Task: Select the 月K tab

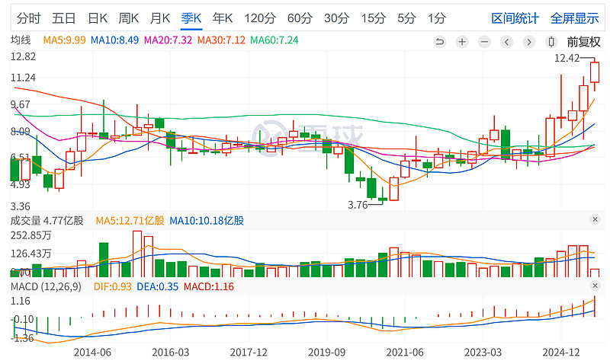Action: (x=160, y=18)
